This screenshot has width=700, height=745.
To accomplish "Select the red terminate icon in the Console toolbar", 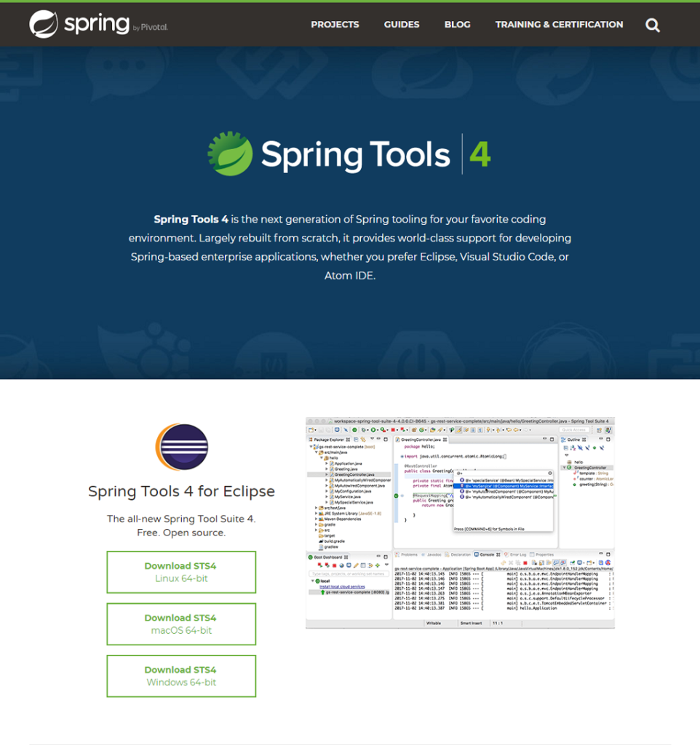I will click(525, 562).
